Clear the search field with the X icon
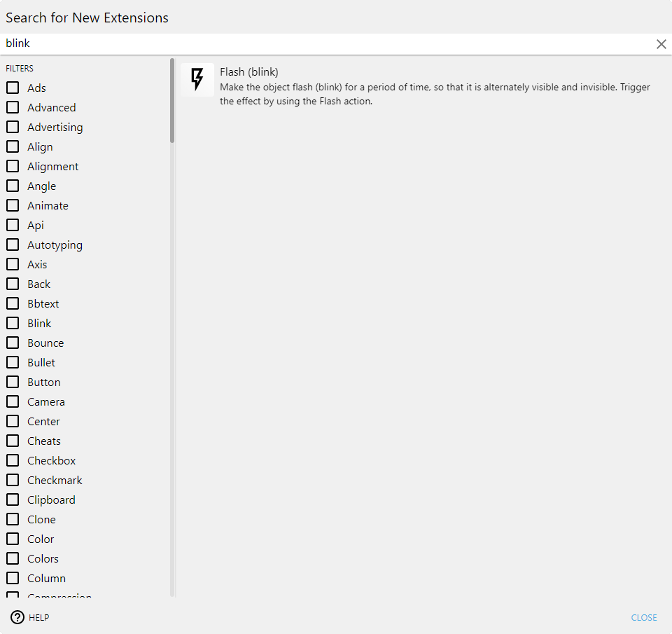 click(x=661, y=44)
